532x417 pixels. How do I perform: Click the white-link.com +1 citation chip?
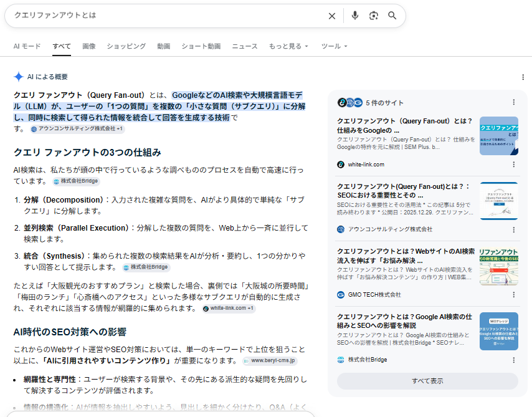coord(229,309)
